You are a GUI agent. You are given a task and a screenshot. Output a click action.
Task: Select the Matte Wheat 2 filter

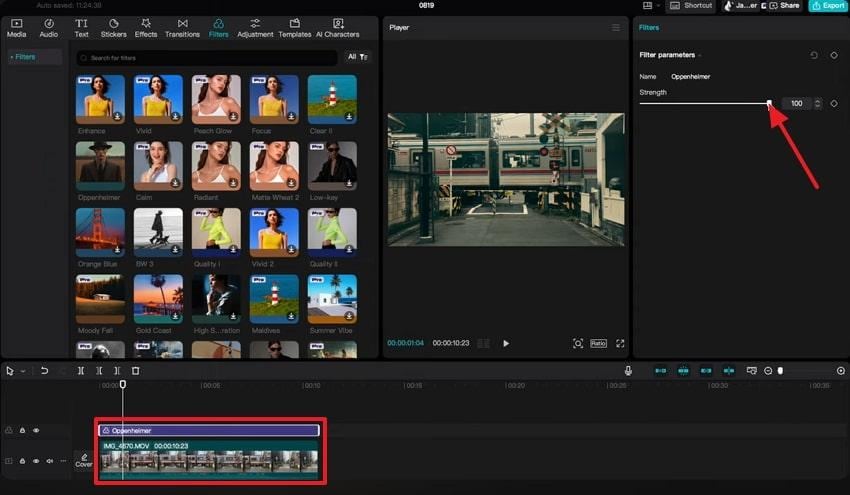[274, 166]
